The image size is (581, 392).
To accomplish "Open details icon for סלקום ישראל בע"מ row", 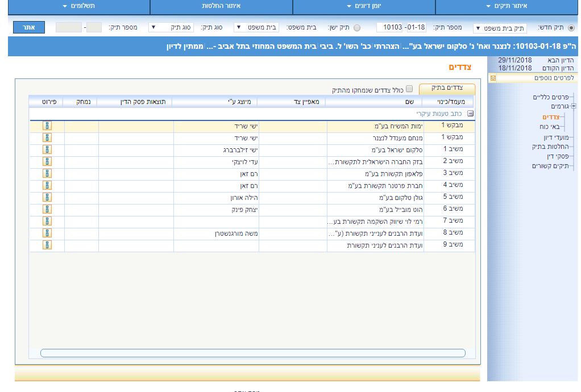I will (47, 149).
